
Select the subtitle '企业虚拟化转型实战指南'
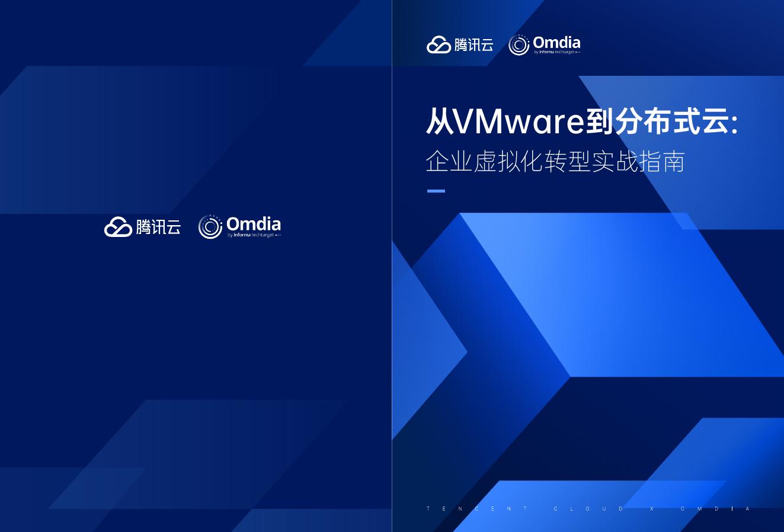click(555, 161)
